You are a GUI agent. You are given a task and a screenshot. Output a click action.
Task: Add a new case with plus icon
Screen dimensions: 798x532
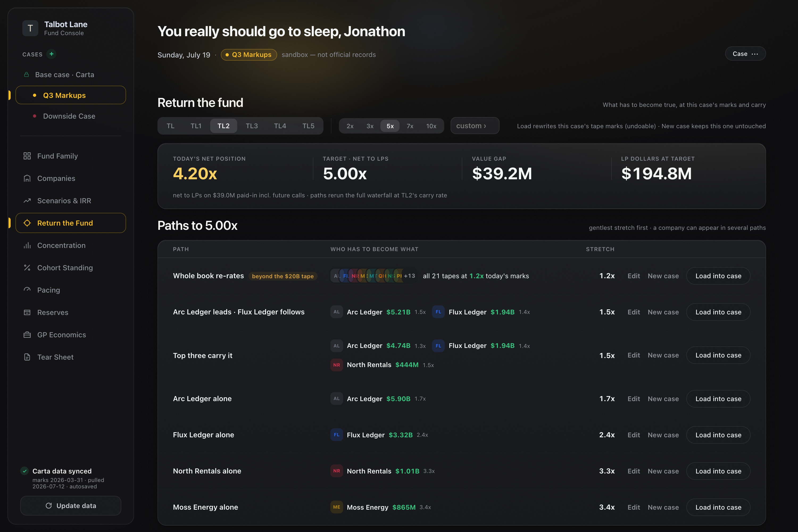click(x=52, y=54)
